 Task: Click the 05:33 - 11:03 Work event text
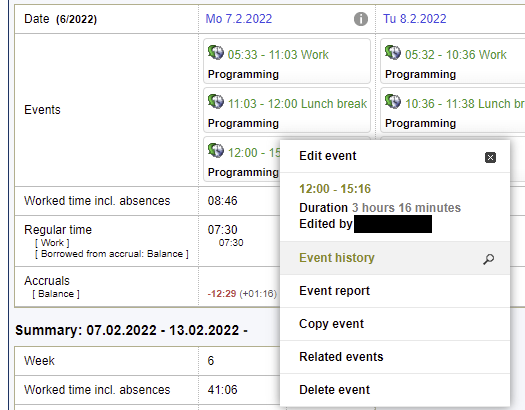pos(278,55)
